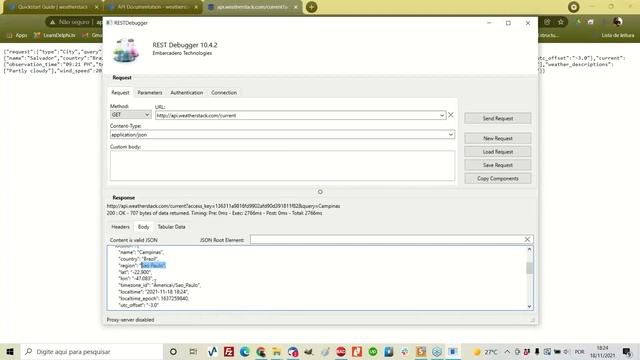Image resolution: width=640 pixels, height=360 pixels.
Task: Open the Authentication tab
Action: point(187,93)
